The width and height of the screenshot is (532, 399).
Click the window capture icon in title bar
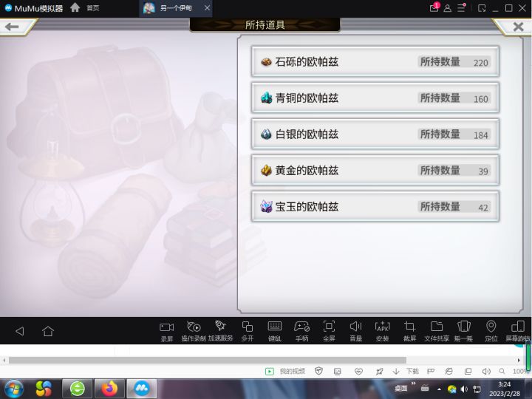[482, 8]
